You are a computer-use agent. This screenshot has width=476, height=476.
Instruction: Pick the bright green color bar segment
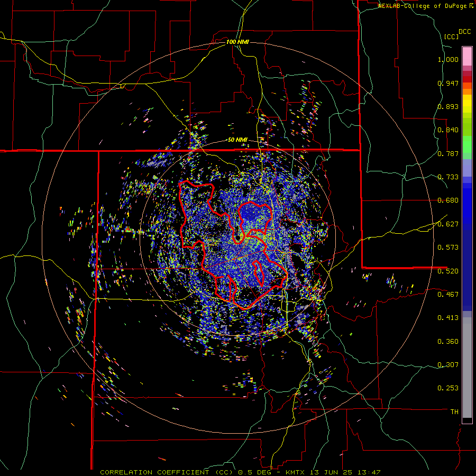click(467, 144)
